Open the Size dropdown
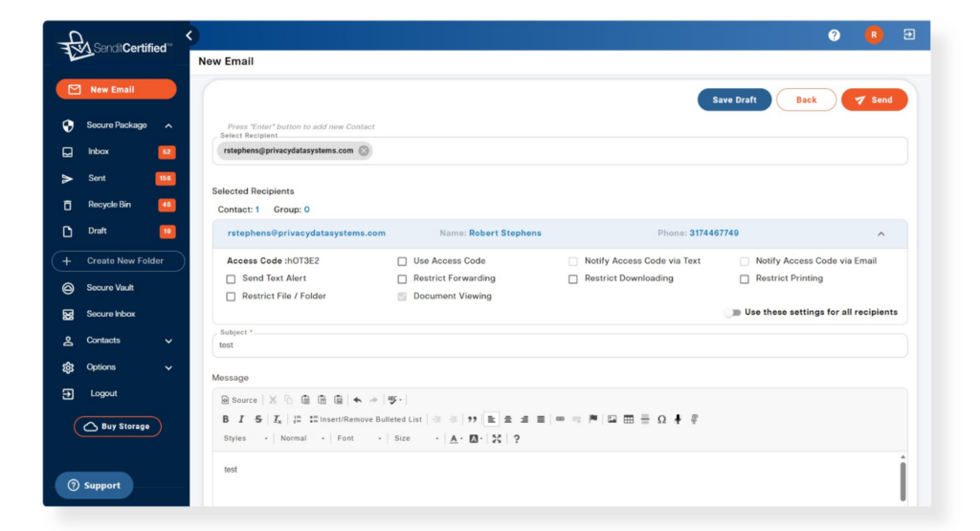This screenshot has height=531, width=980. pos(416,438)
